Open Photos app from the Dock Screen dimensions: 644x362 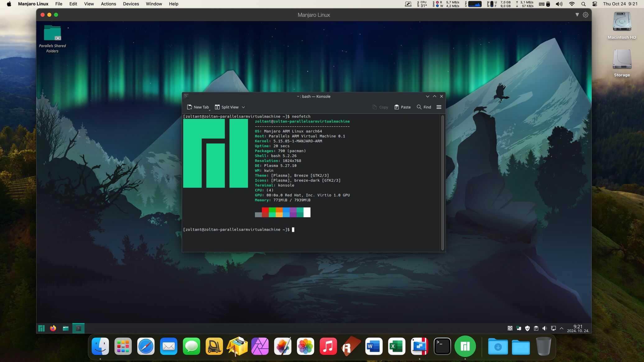click(305, 346)
